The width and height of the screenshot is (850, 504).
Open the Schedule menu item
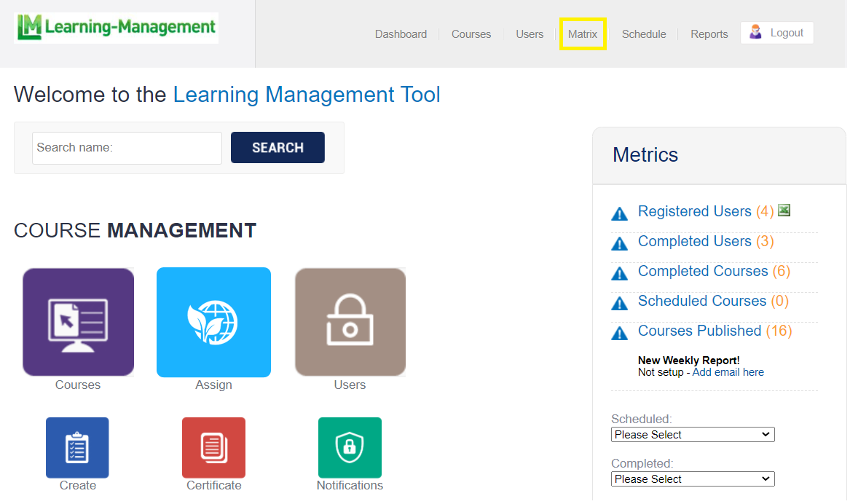[x=644, y=34]
